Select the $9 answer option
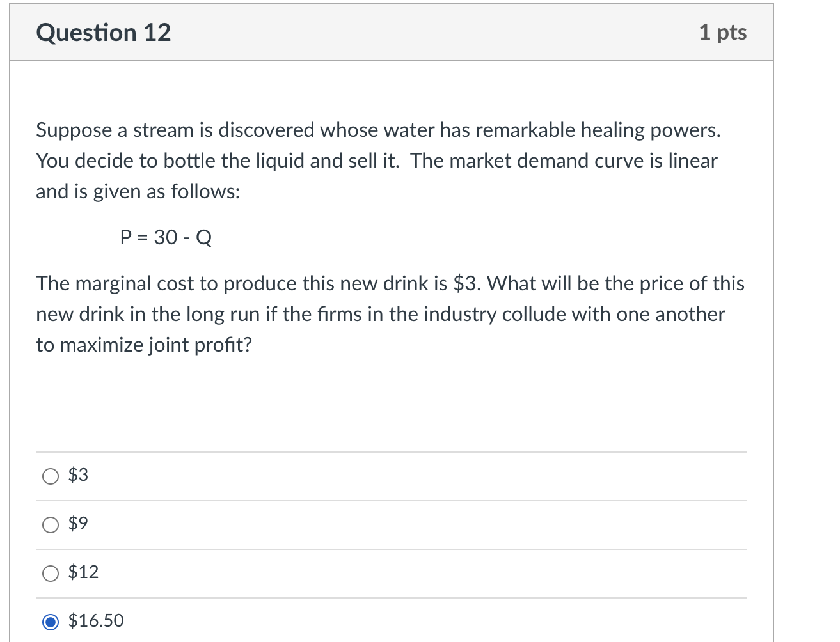The height and width of the screenshot is (642, 840). [x=50, y=524]
